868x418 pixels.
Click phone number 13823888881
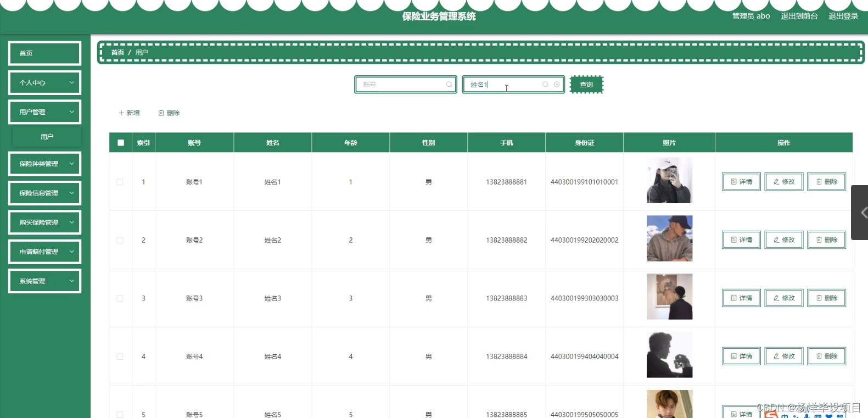(507, 182)
